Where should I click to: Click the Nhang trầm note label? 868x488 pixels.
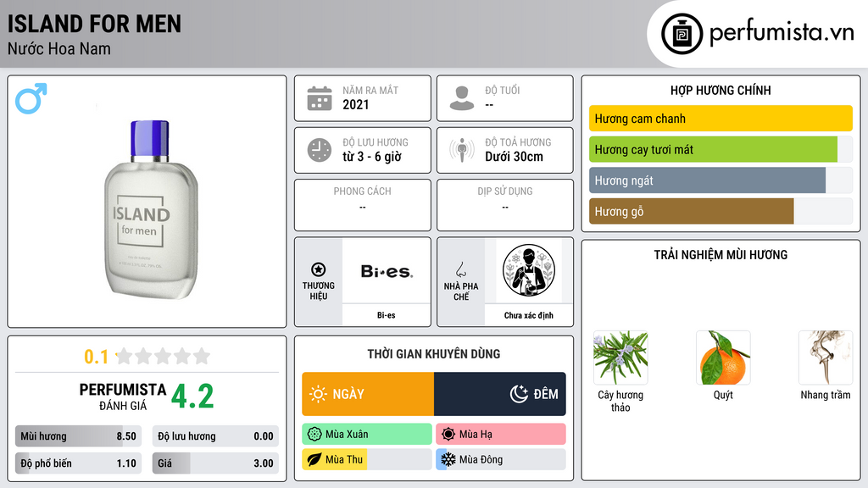[x=826, y=395]
